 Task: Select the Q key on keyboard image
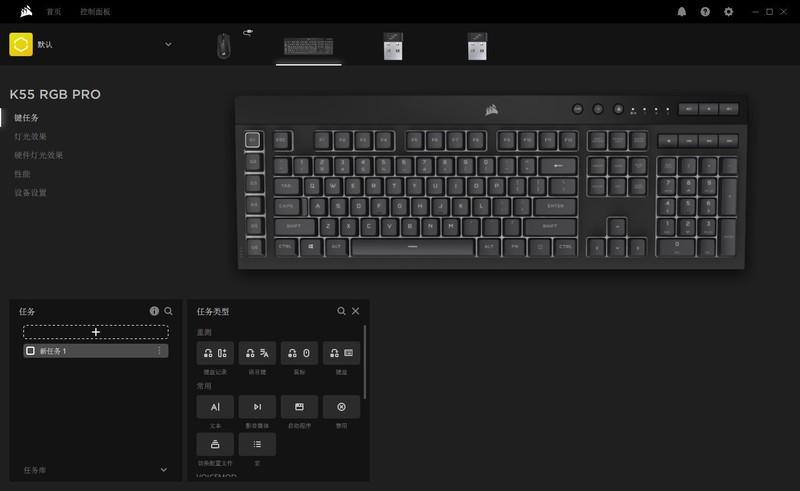coord(312,186)
